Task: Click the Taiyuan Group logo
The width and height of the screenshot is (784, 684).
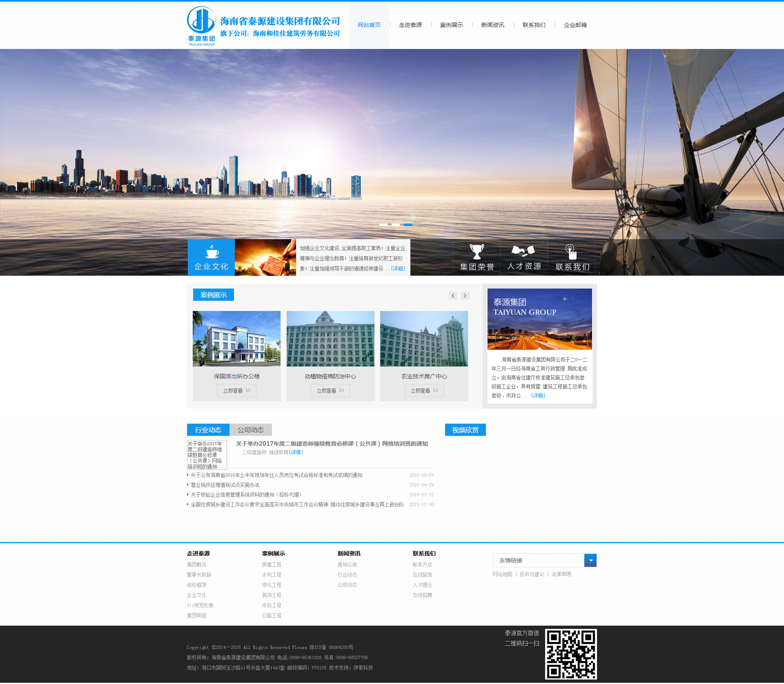Action: 201,25
